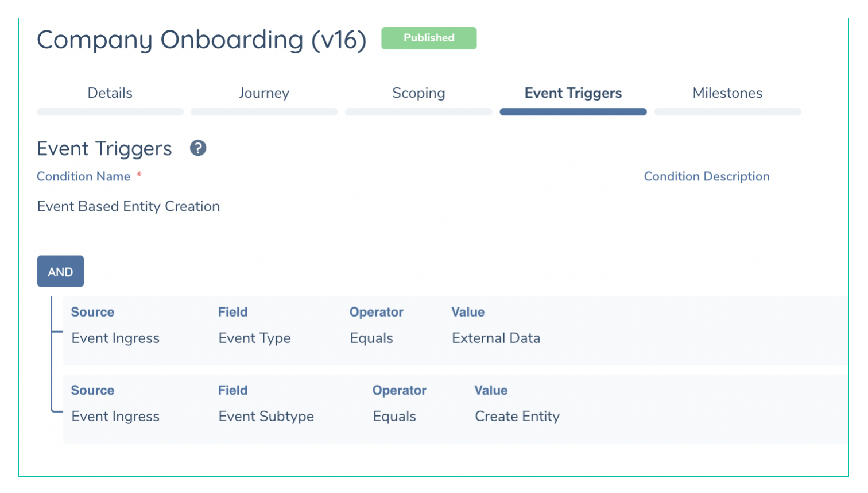868x493 pixels.
Task: Click the Create Entity value
Action: click(517, 417)
